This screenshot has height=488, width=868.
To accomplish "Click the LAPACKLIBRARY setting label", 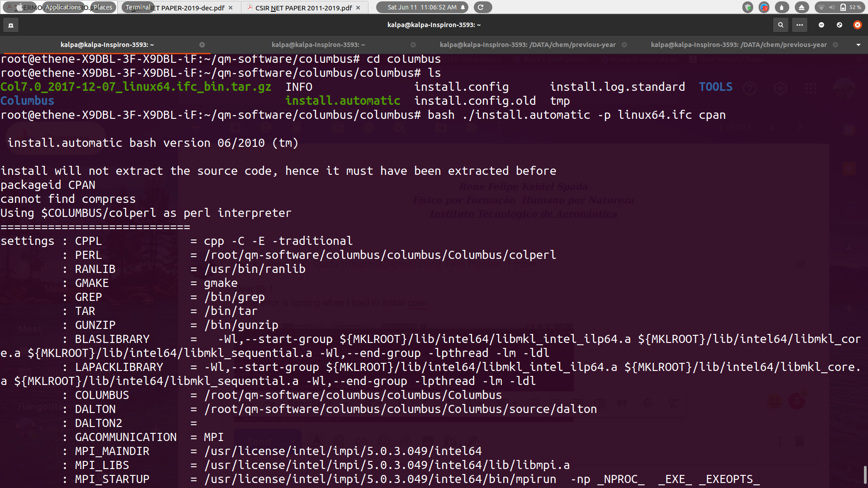I will (119, 367).
